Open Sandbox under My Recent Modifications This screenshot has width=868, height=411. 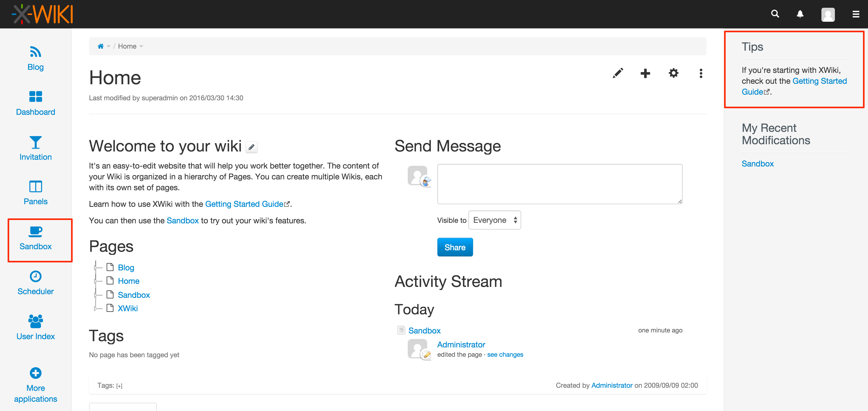[757, 164]
